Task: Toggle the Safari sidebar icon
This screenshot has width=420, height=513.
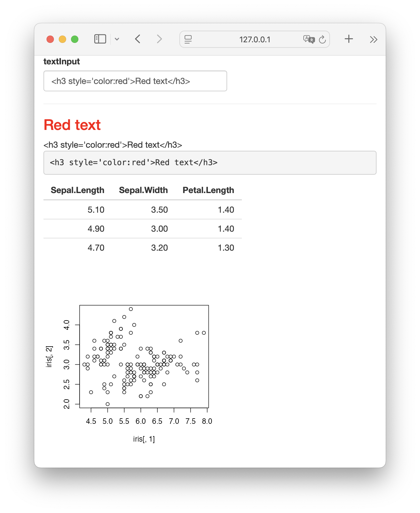Action: (x=100, y=39)
